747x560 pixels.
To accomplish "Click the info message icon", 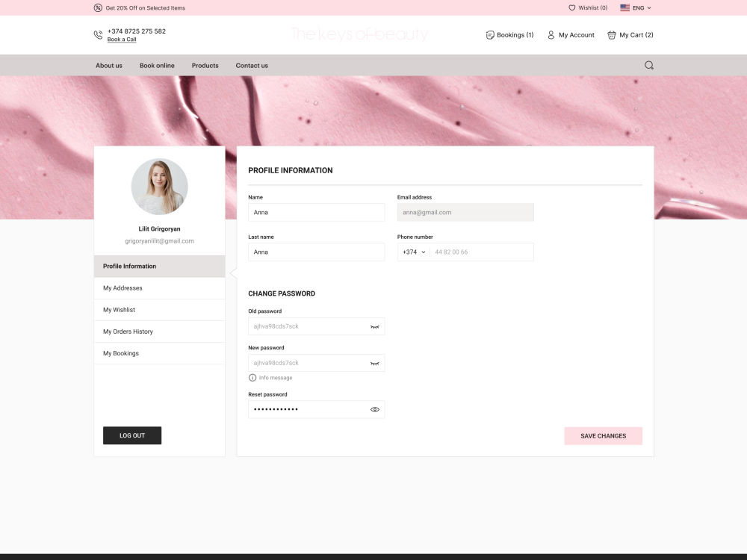I will [x=252, y=378].
